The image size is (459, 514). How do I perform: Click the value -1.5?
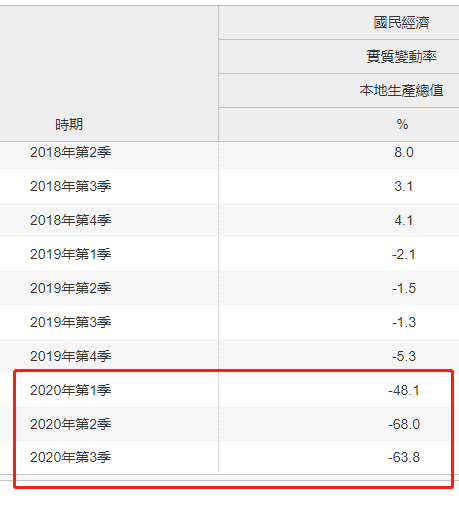pos(404,288)
